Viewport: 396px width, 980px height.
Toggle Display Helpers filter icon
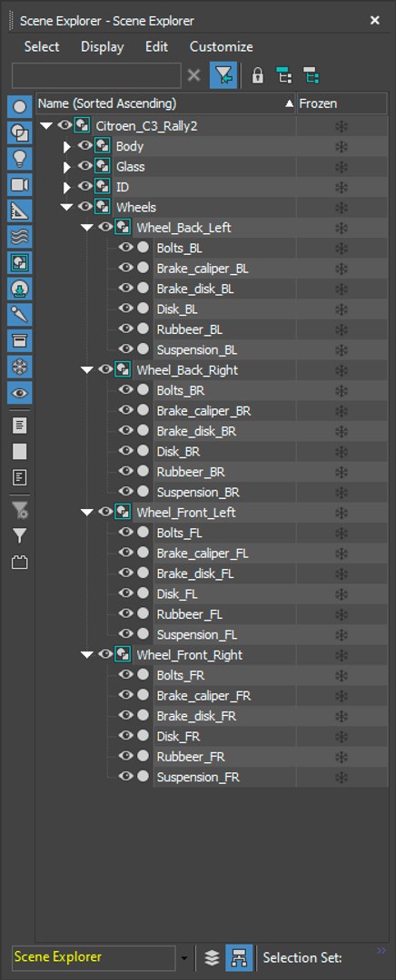(x=19, y=211)
